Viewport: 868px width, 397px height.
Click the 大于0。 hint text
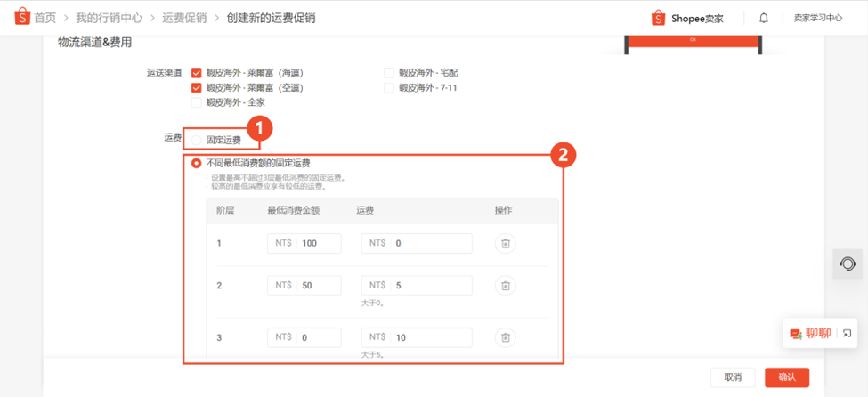[x=372, y=304]
